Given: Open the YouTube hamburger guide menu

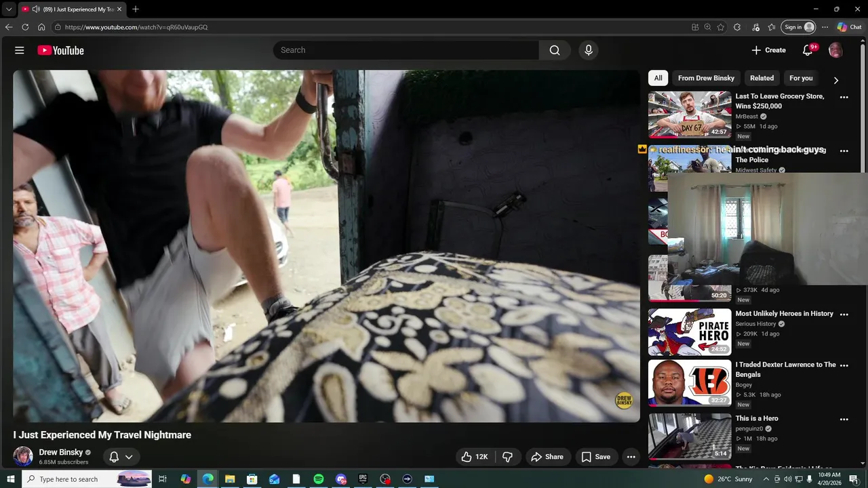Looking at the screenshot, I should pyautogui.click(x=20, y=50).
